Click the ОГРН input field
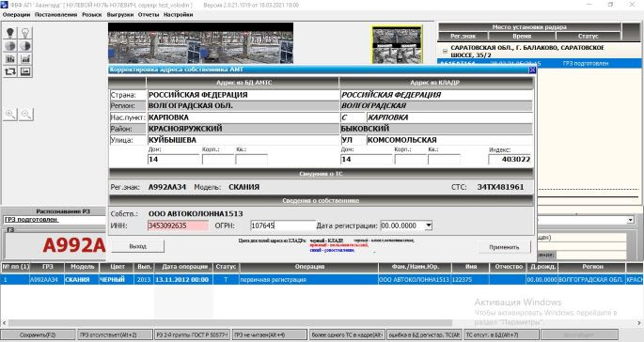The image size is (644, 342). tap(283, 225)
